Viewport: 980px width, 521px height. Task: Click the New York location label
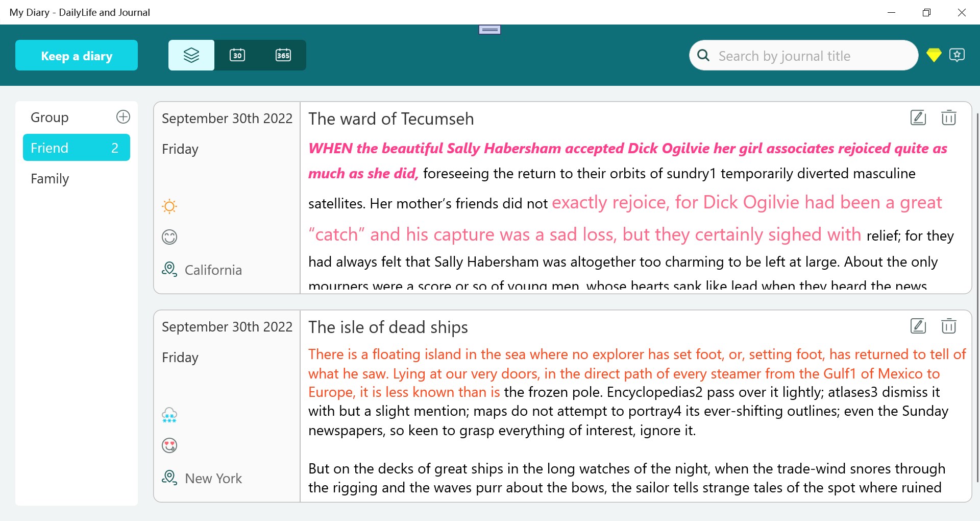[213, 478]
